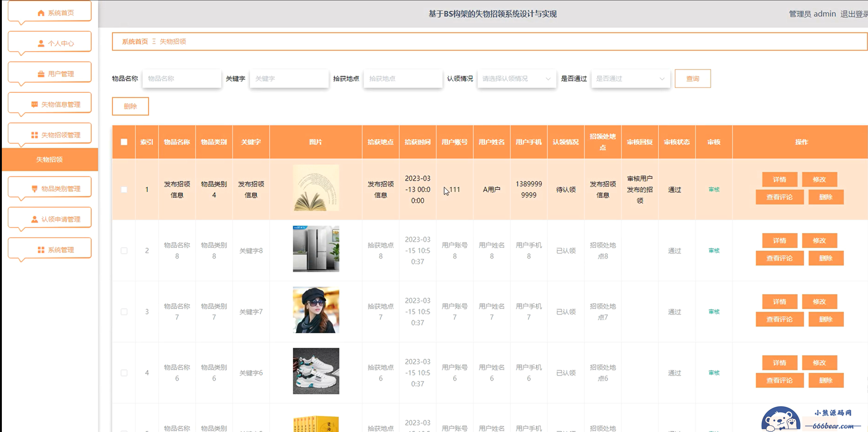Click 删除 in row 3 actions
Image resolution: width=868 pixels, height=432 pixels.
click(x=826, y=319)
